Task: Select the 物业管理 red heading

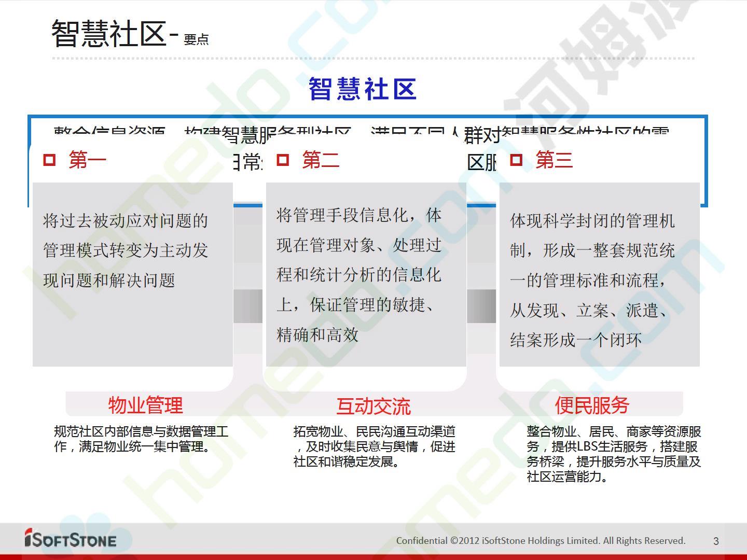Action: click(145, 405)
